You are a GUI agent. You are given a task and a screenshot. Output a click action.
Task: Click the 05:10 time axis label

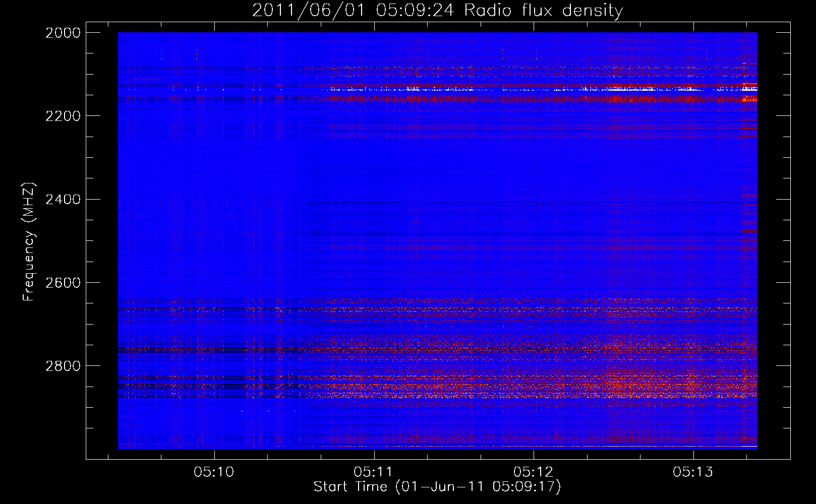click(x=214, y=472)
